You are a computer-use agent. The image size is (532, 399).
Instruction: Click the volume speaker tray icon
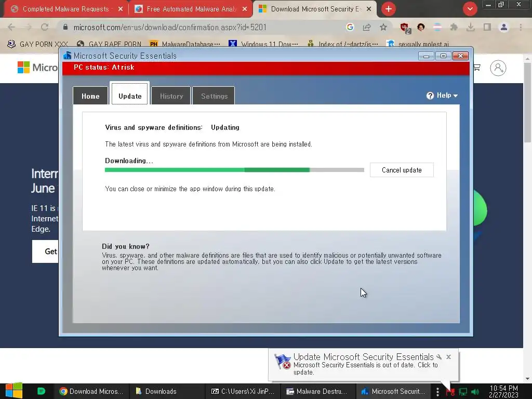475,392
